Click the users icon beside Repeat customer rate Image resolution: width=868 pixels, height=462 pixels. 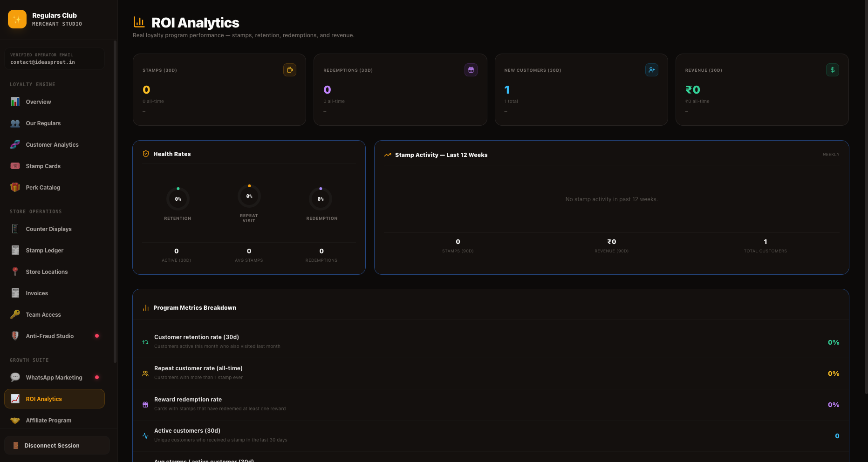pyautogui.click(x=145, y=374)
